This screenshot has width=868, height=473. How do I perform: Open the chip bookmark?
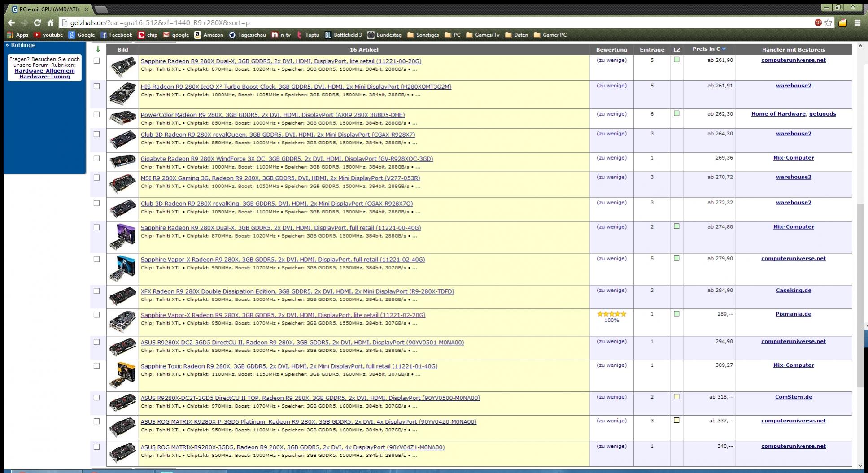click(148, 35)
